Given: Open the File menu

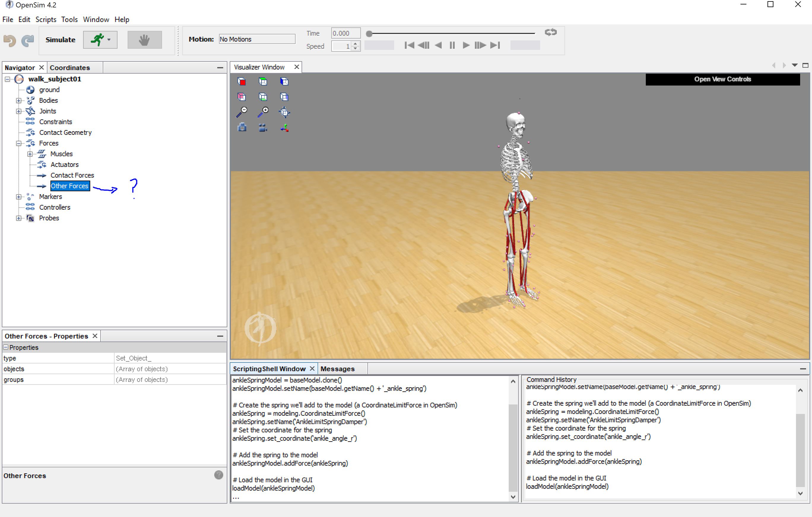Looking at the screenshot, I should point(8,20).
